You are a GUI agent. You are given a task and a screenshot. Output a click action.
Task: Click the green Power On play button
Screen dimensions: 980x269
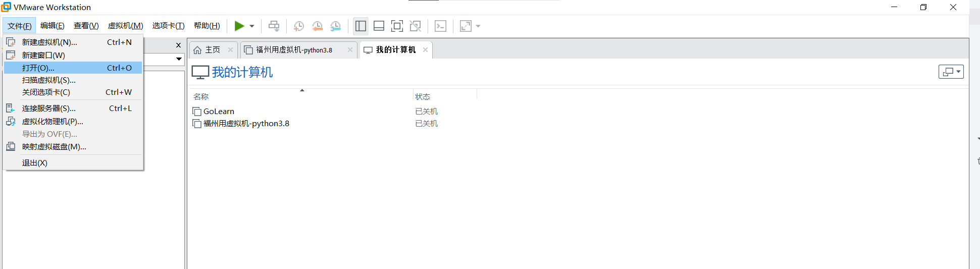[x=239, y=26]
